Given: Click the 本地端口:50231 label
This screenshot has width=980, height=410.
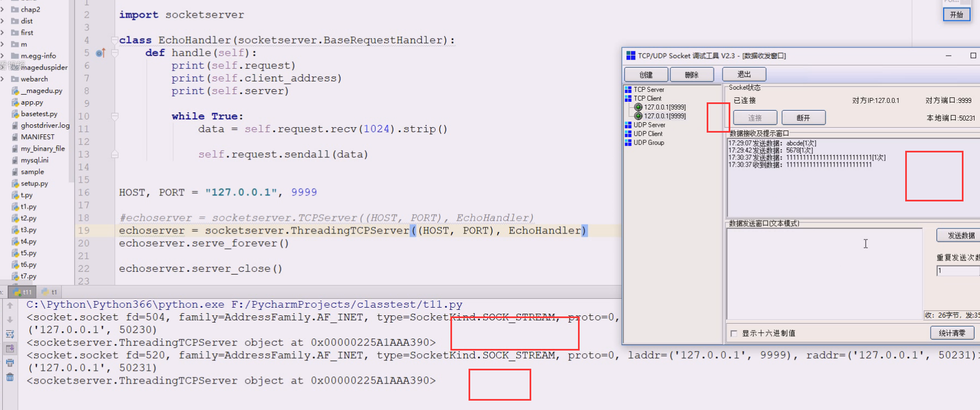Looking at the screenshot, I should click(x=951, y=118).
